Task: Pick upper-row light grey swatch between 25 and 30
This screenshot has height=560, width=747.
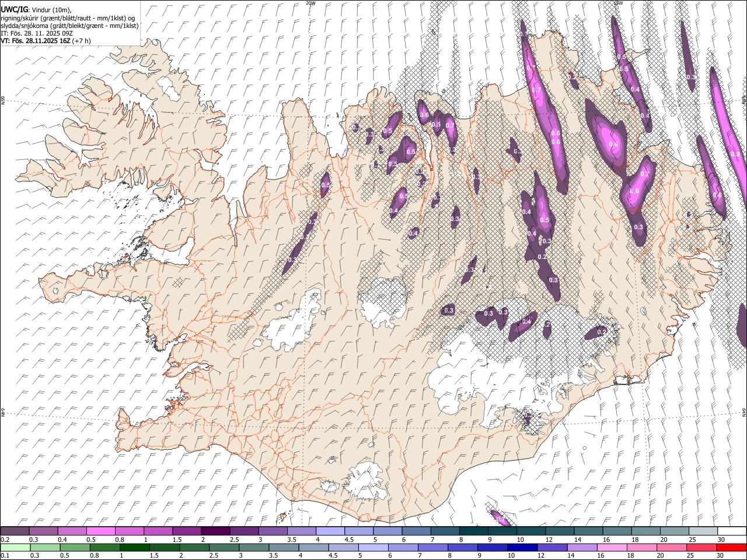Action: 703,531
